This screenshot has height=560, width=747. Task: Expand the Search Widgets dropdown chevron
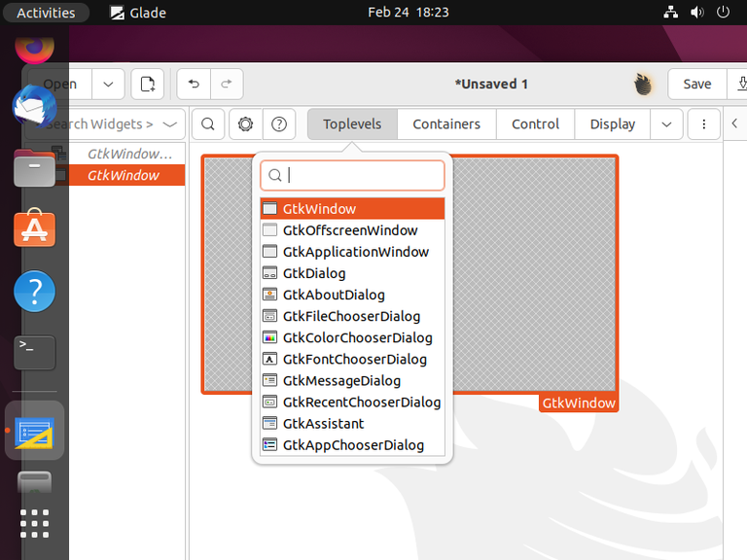169,124
